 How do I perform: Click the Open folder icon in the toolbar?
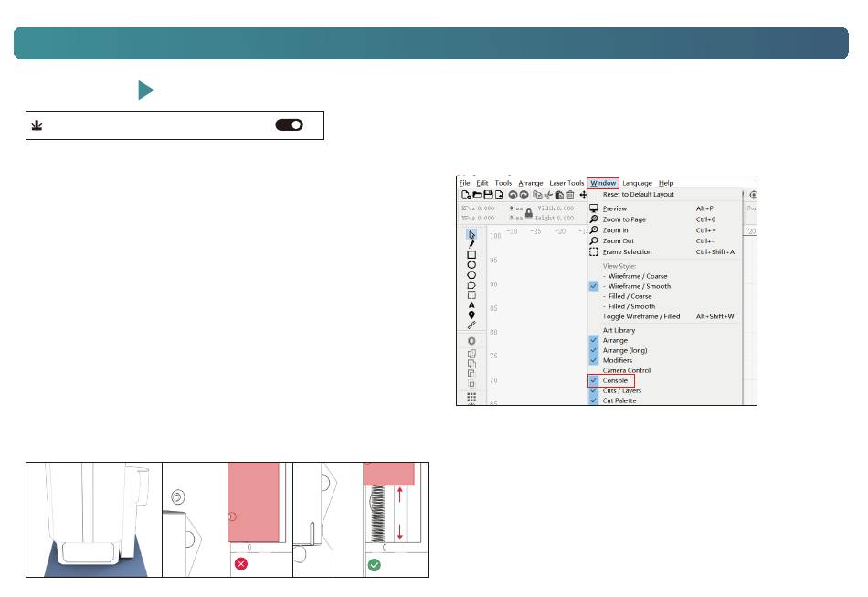477,195
